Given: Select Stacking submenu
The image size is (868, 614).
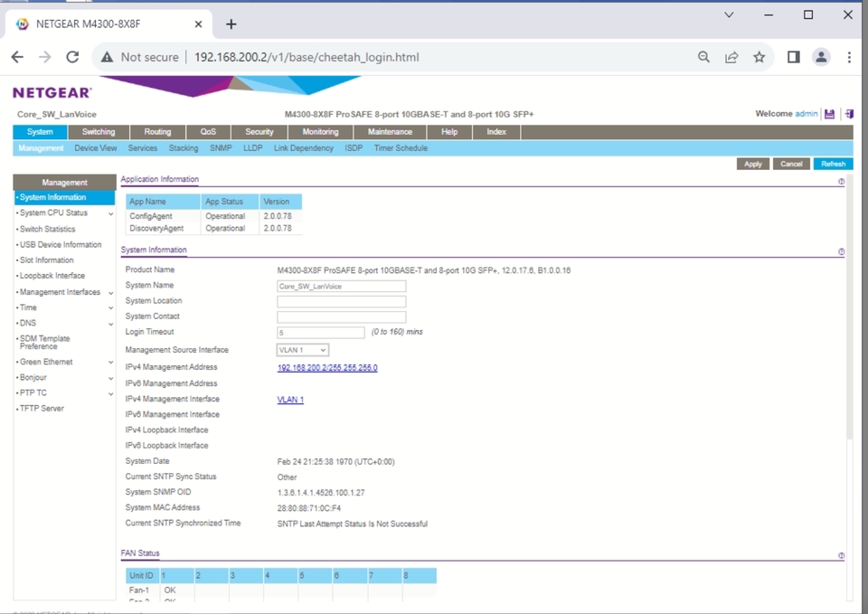Looking at the screenshot, I should pos(184,148).
